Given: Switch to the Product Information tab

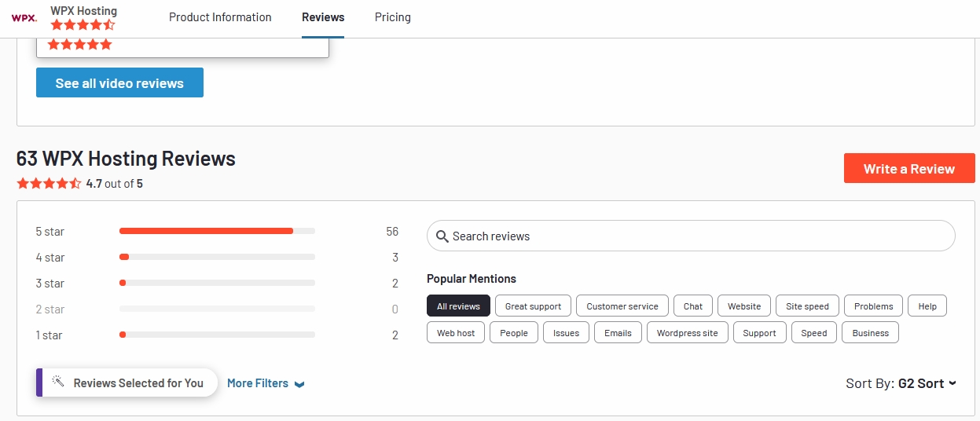Looking at the screenshot, I should click(220, 17).
